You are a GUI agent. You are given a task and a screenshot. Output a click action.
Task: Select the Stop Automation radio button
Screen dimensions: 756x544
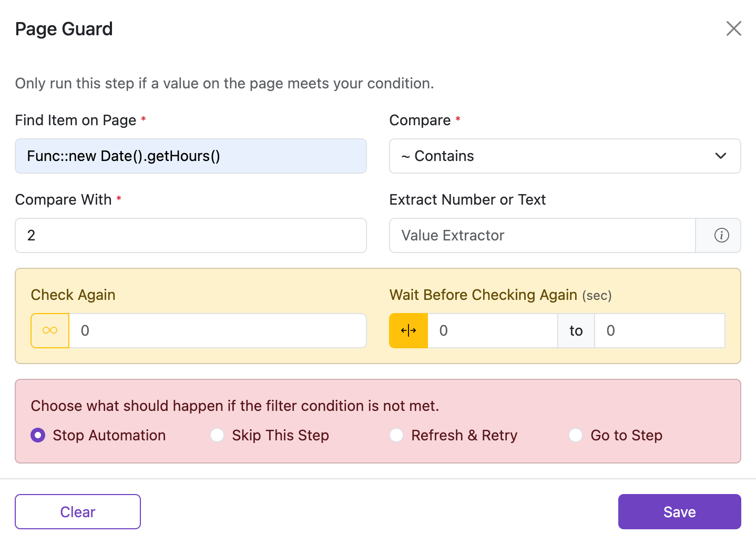[38, 435]
